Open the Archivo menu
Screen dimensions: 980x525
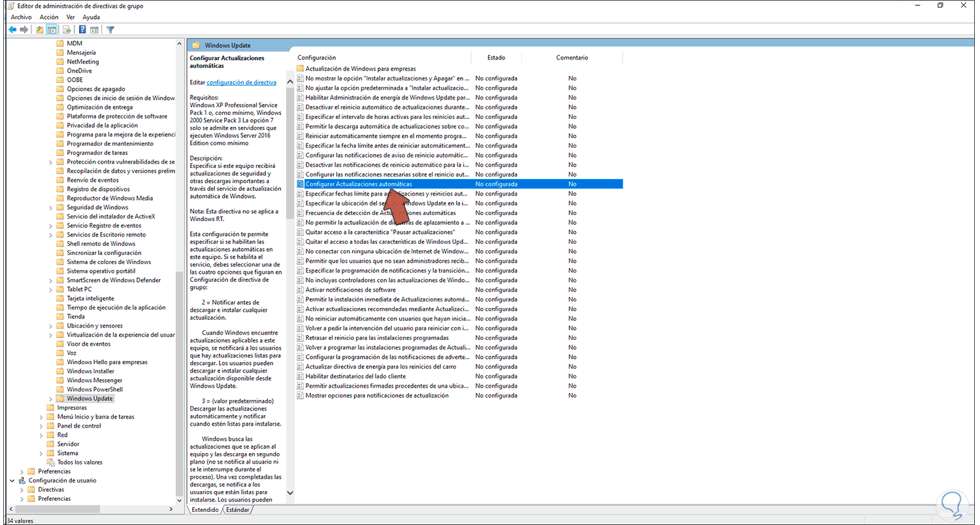pyautogui.click(x=21, y=17)
